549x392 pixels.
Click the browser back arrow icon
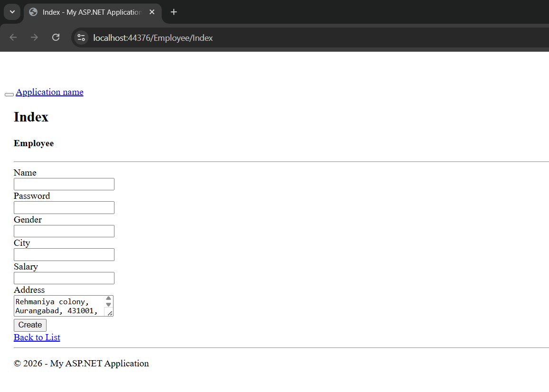point(13,37)
